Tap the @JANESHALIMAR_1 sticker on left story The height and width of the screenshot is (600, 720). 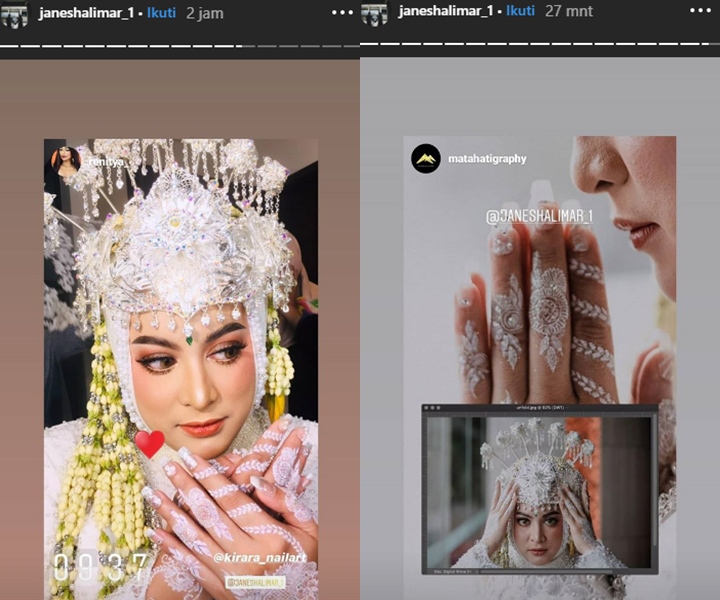(256, 582)
